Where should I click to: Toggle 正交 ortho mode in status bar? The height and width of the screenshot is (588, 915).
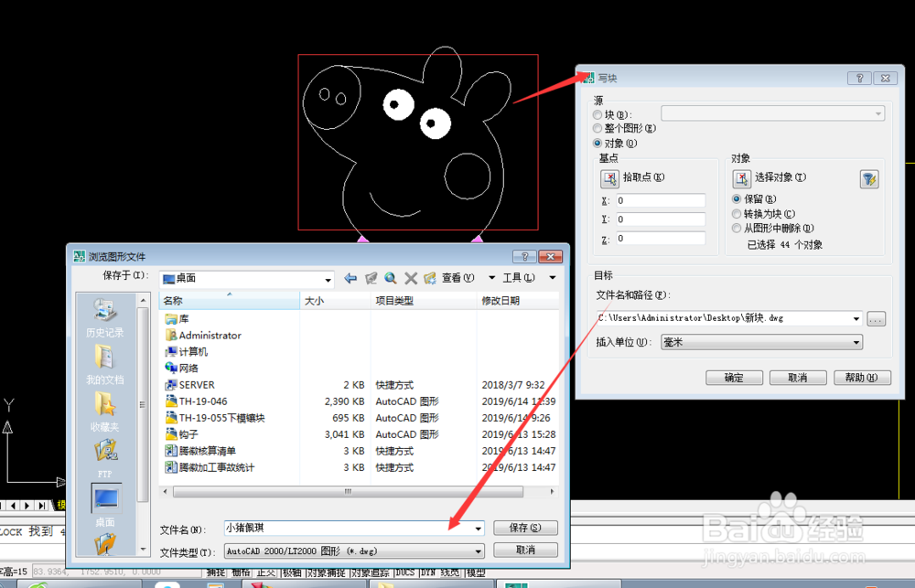pyautogui.click(x=266, y=572)
